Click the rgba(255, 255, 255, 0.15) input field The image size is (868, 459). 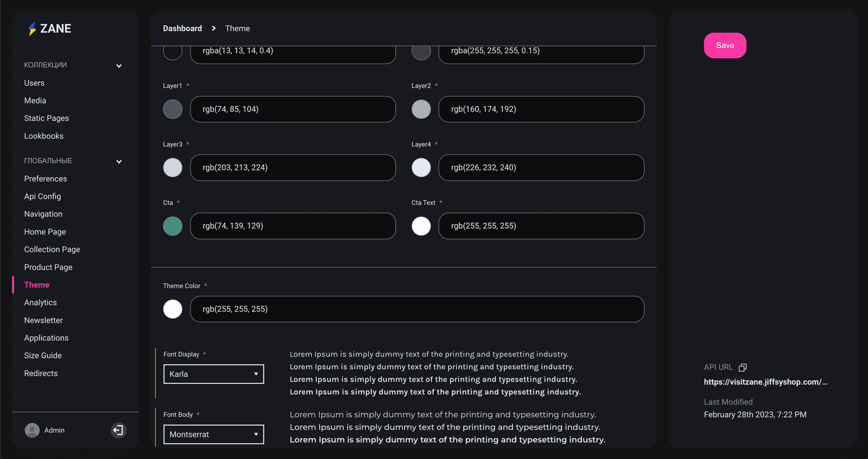tap(541, 54)
